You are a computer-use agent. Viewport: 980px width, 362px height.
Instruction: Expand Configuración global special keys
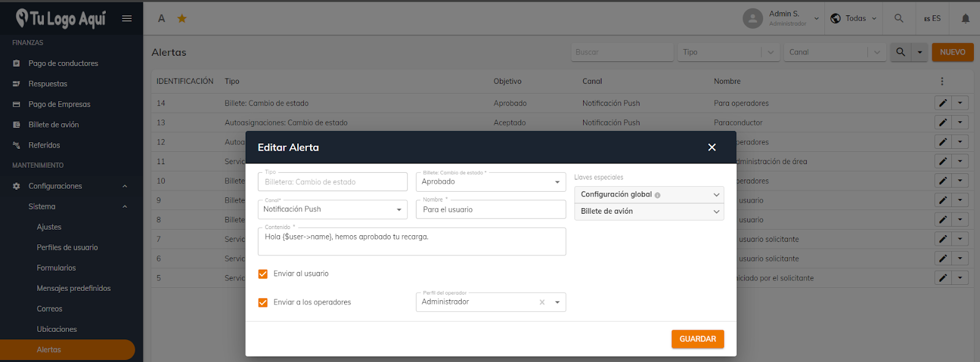pyautogui.click(x=649, y=195)
